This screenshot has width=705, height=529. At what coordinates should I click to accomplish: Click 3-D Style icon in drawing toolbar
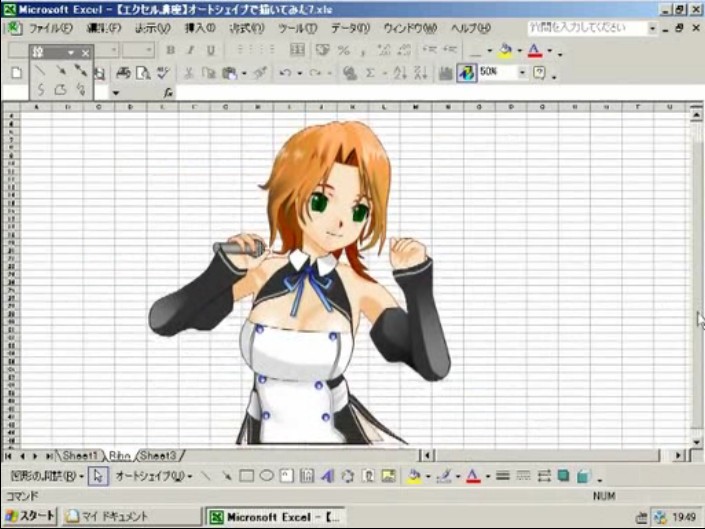pos(584,476)
